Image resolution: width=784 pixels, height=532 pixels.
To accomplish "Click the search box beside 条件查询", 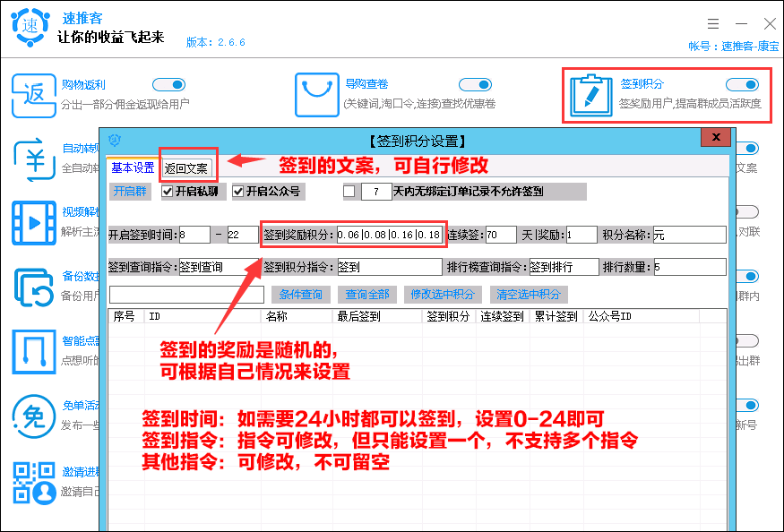I will pos(186,295).
